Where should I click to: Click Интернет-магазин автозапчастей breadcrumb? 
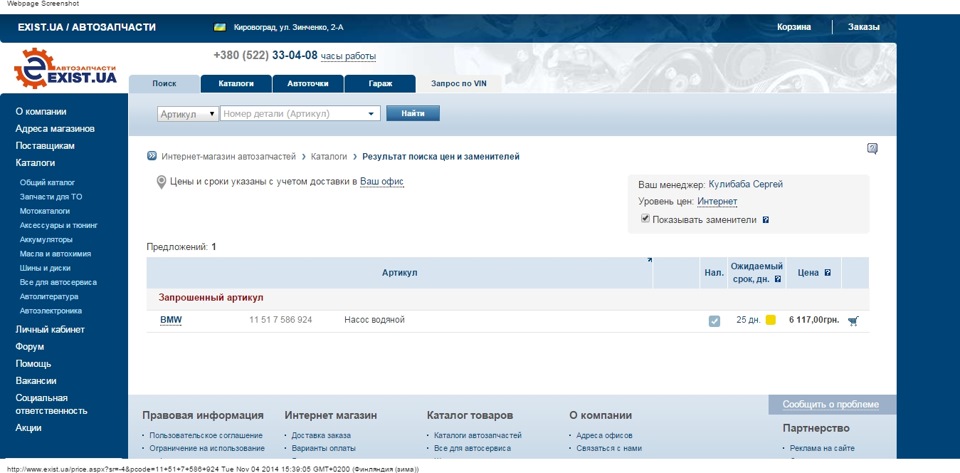228,157
